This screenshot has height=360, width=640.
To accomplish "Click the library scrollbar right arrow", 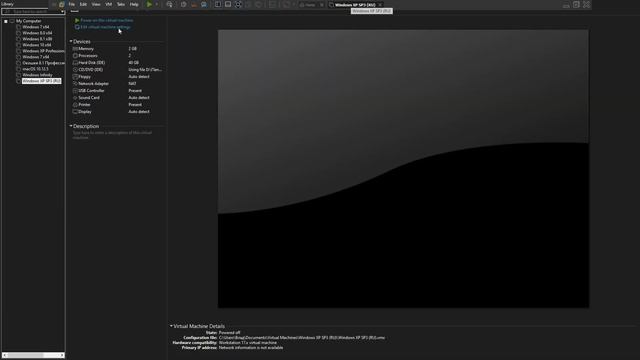I will click(62, 355).
